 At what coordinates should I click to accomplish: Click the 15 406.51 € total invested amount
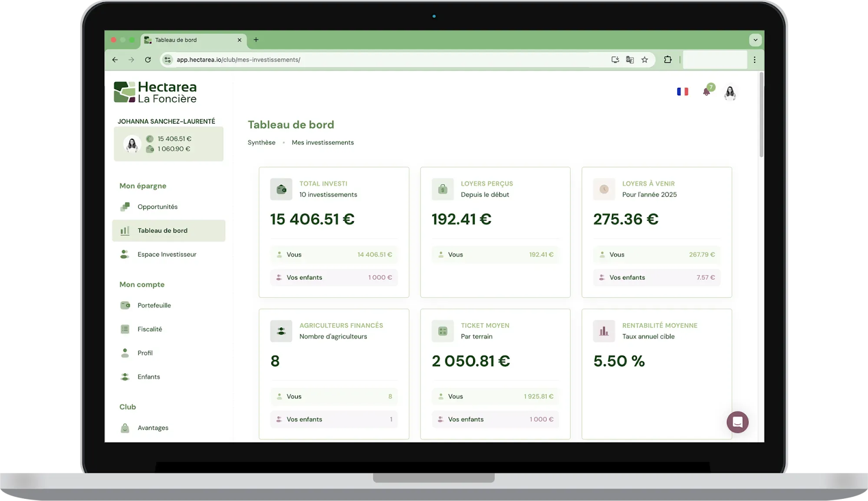(312, 219)
